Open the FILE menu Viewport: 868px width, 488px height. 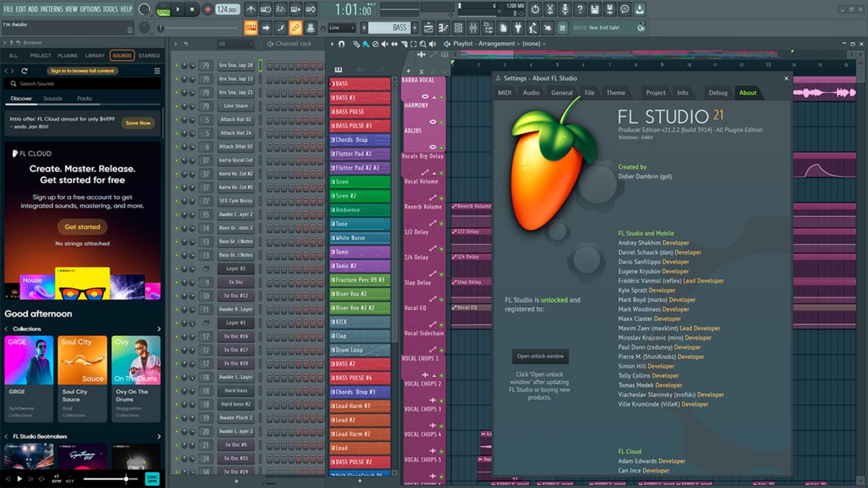click(x=8, y=9)
